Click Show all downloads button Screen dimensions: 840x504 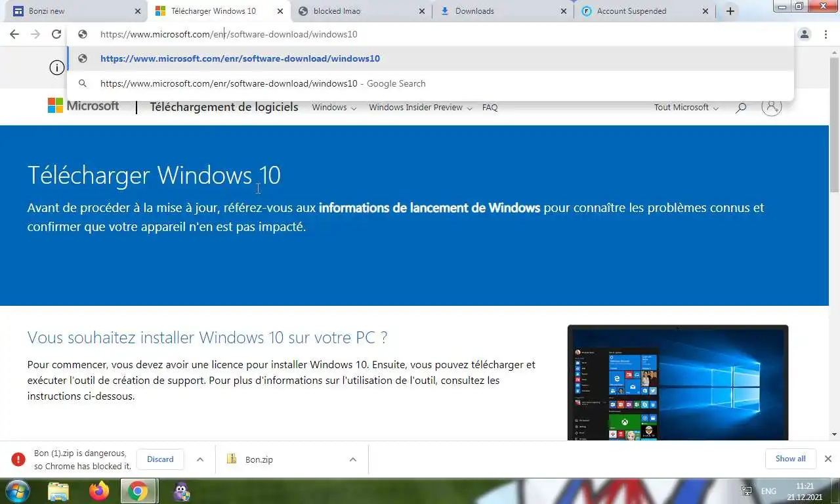(x=790, y=459)
